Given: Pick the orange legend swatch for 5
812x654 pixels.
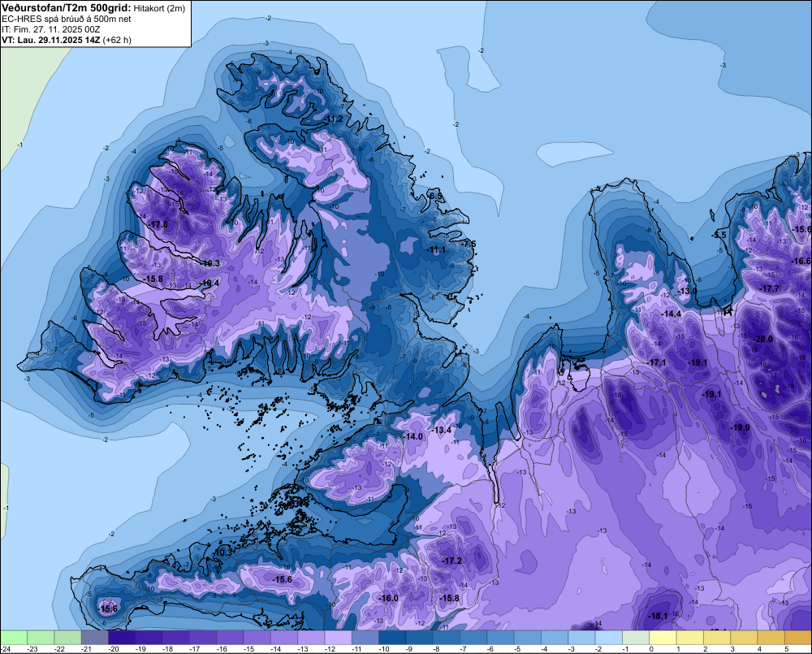Looking at the screenshot, I should tap(798, 638).
